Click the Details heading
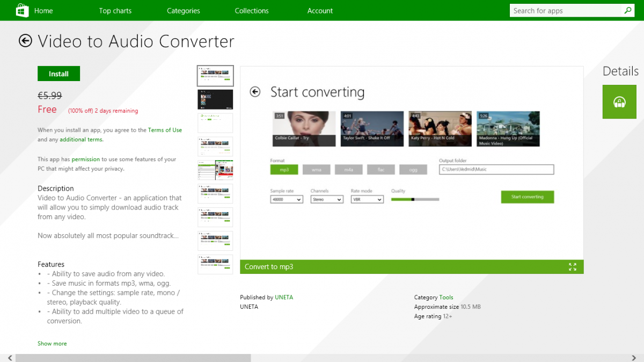This screenshot has height=362, width=644. (x=620, y=71)
